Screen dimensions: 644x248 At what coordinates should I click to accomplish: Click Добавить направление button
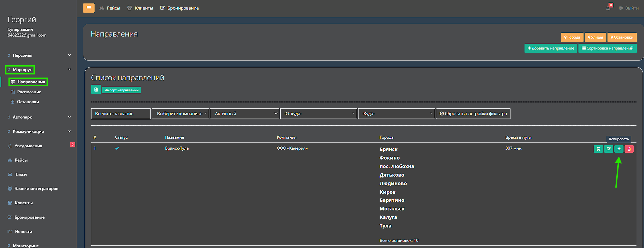click(551, 48)
